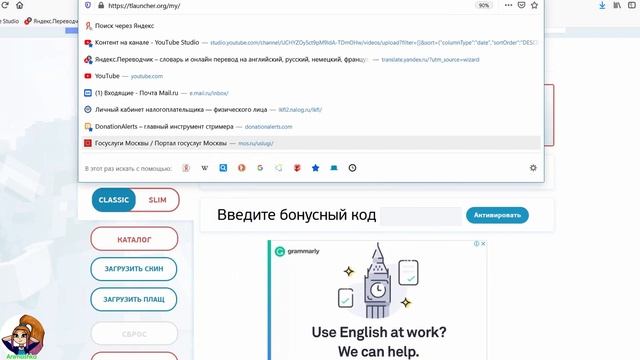
Task: Open the tracking protection shield icon
Action: click(x=88, y=5)
